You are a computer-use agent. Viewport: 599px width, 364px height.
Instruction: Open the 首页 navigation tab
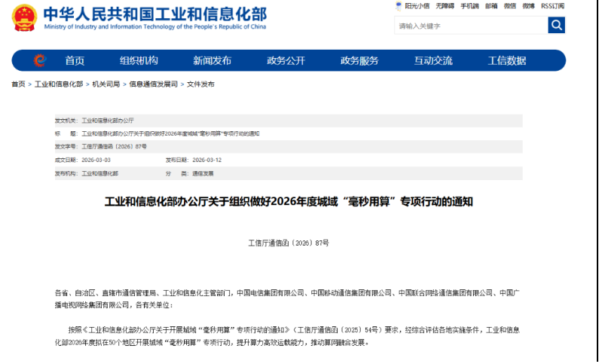click(75, 61)
